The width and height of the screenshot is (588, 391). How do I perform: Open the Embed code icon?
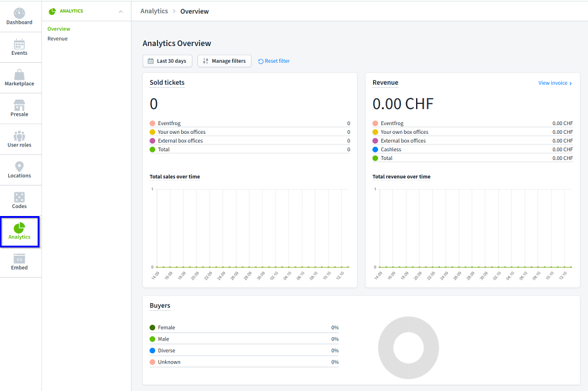pyautogui.click(x=19, y=259)
